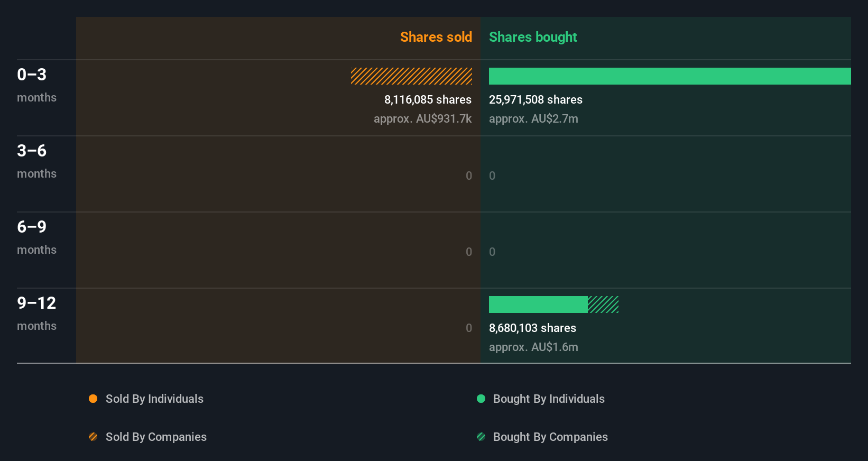Click the solid green bar segment for 9–12 months
Image resolution: width=868 pixels, height=461 pixels.
[538, 305]
